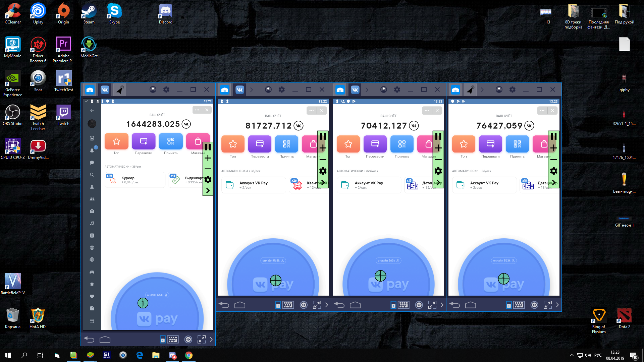644x362 pixels.
Task: Pause the auto clicker in the 81727,712 window
Action: [323, 136]
